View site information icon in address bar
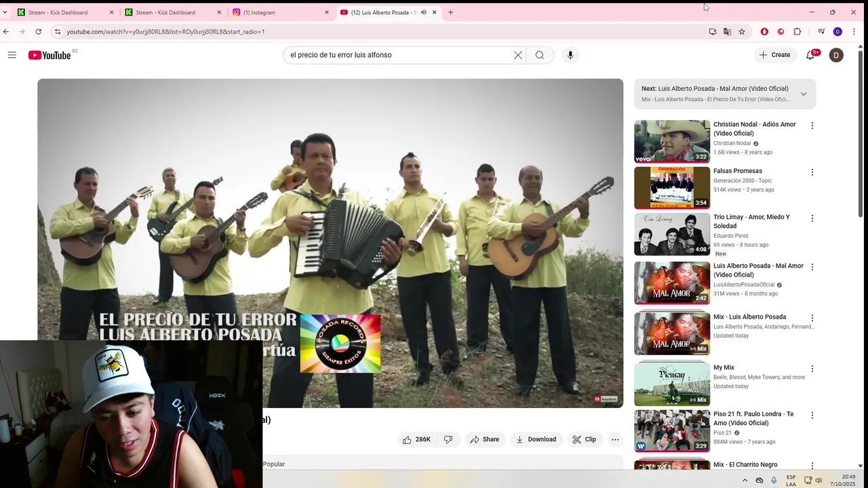 point(58,31)
